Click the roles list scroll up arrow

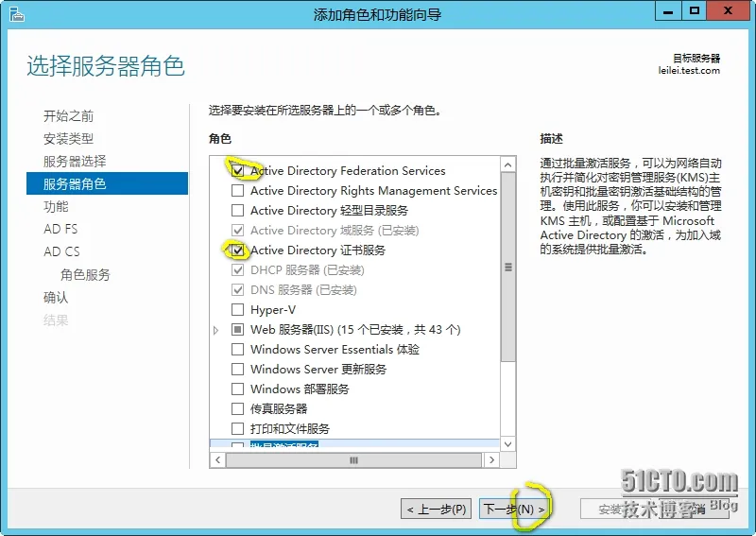pos(507,165)
